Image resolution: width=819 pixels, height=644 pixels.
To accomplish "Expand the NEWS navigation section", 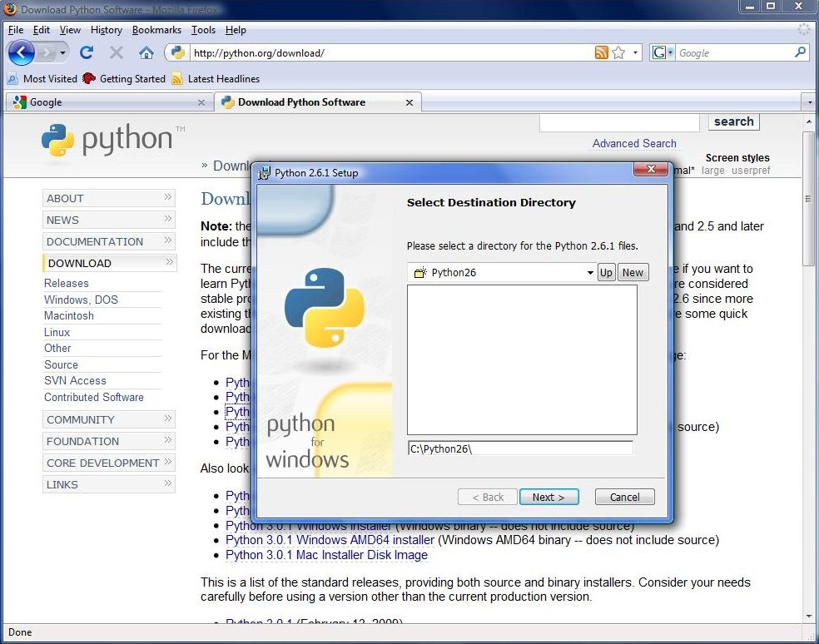I will pos(109,220).
